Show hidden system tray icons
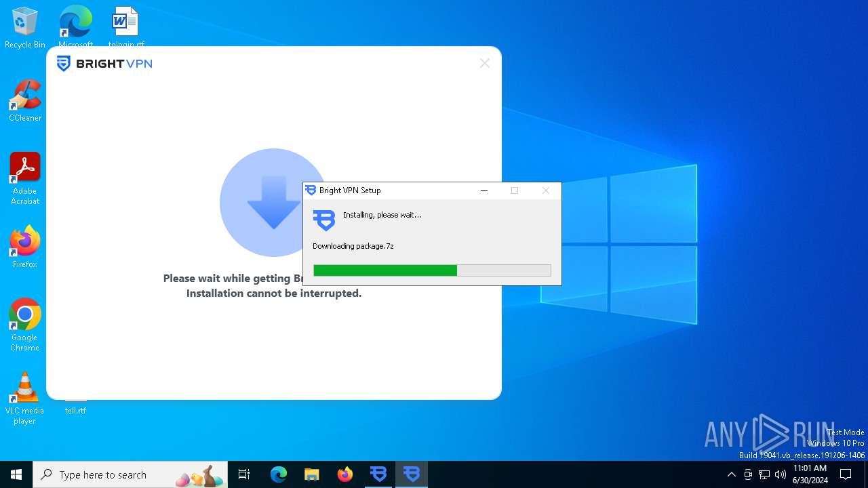Image resolution: width=868 pixels, height=488 pixels. click(x=731, y=474)
